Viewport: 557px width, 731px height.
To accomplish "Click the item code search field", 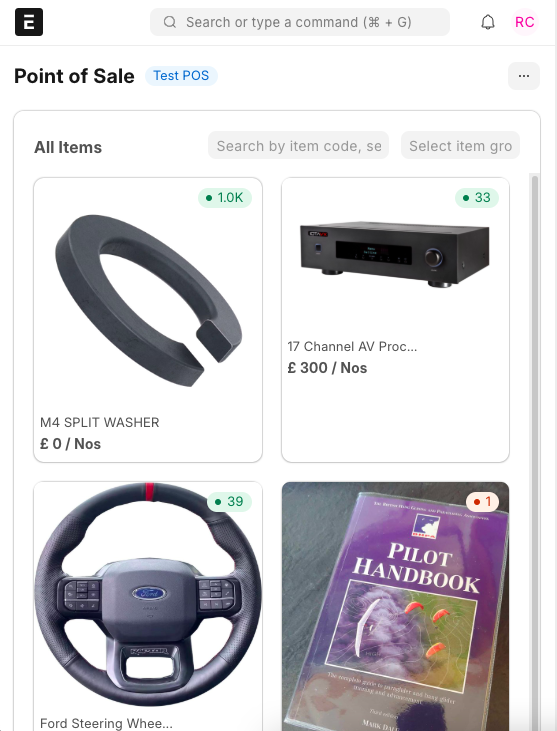I will (298, 145).
